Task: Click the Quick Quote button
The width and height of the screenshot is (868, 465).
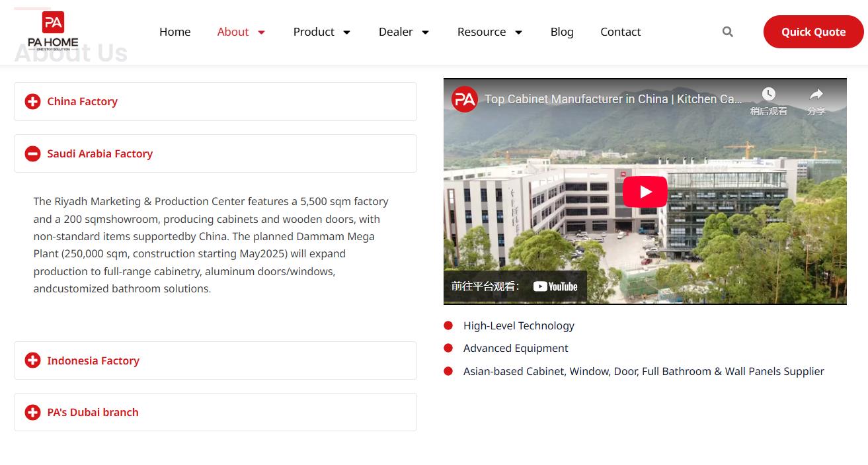Action: 814,32
